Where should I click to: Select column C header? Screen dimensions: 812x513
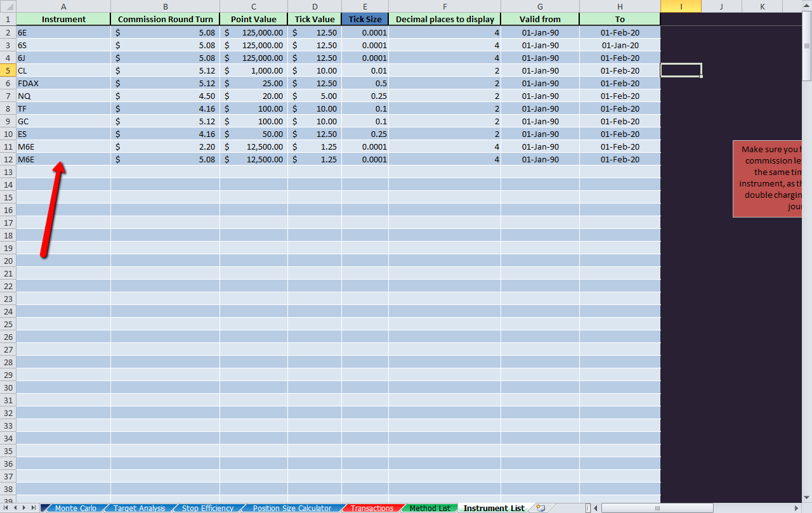pos(254,6)
